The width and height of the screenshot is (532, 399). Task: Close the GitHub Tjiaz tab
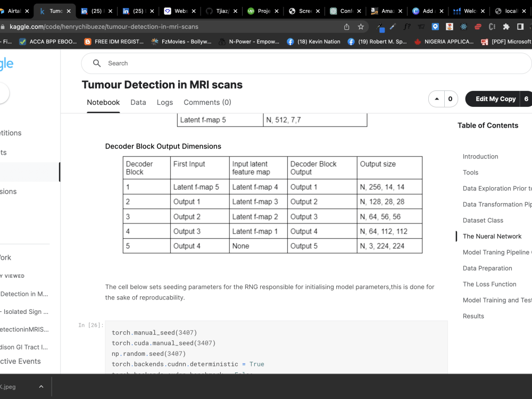point(235,11)
